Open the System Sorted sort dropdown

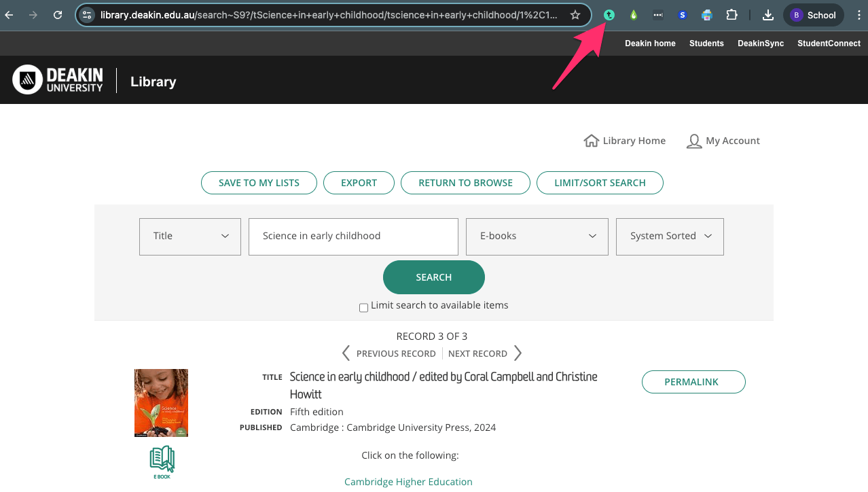point(670,236)
